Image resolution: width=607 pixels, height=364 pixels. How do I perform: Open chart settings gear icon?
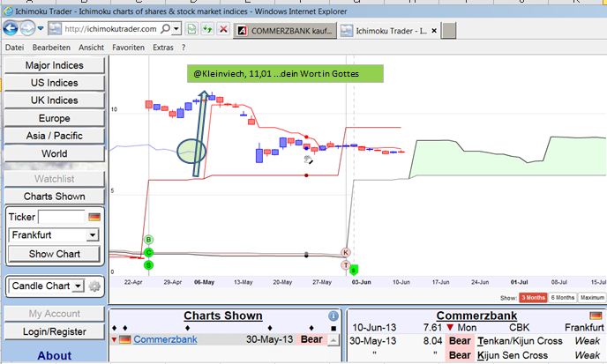coord(94,286)
